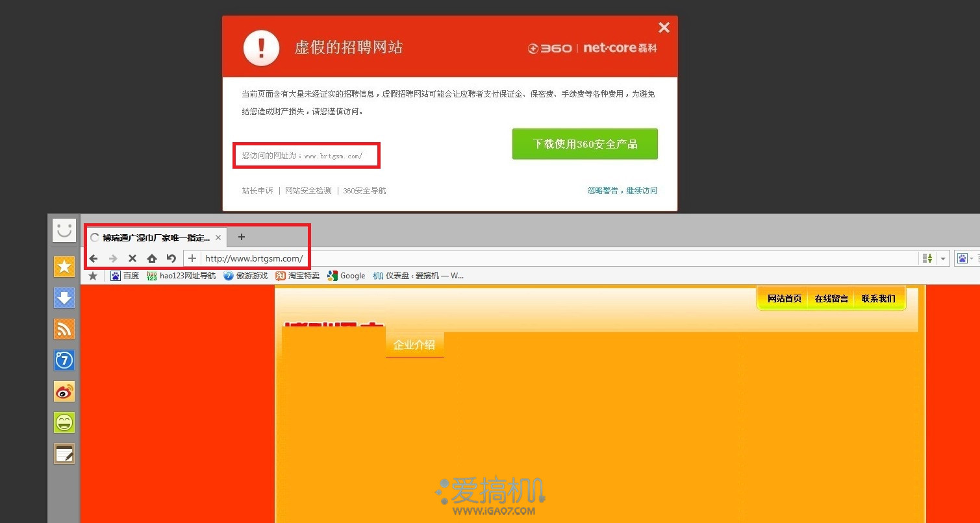Image resolution: width=980 pixels, height=523 pixels.
Task: Open the Baidu paw search engine selector
Action: 964,258
